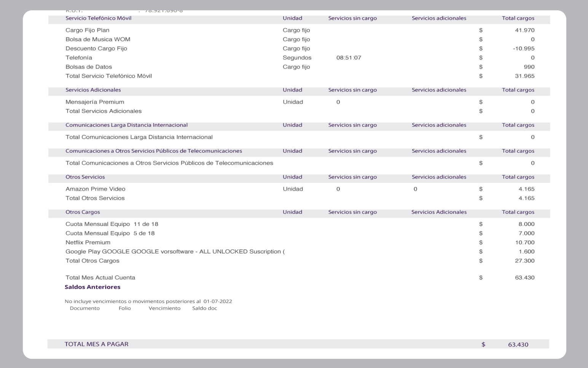The height and width of the screenshot is (368, 588).
Task: Select Cuota Mensual Equipo 5 de 18
Action: tap(110, 233)
